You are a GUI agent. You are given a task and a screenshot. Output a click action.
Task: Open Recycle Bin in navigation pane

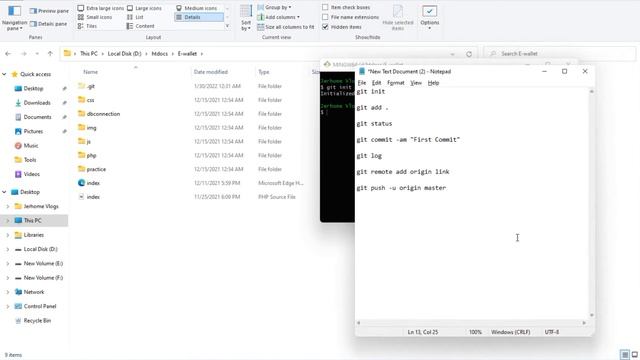(37, 321)
